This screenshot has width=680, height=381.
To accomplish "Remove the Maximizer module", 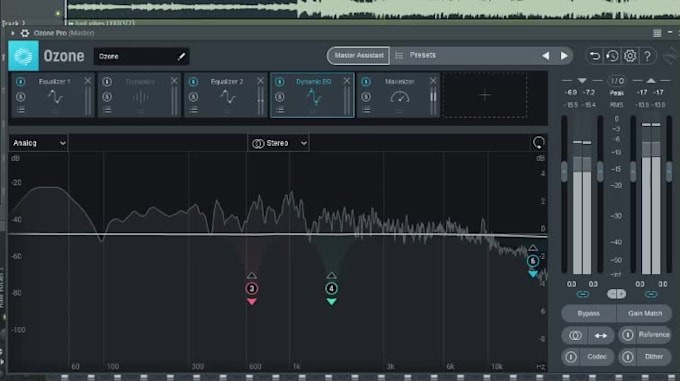I will pyautogui.click(x=433, y=81).
